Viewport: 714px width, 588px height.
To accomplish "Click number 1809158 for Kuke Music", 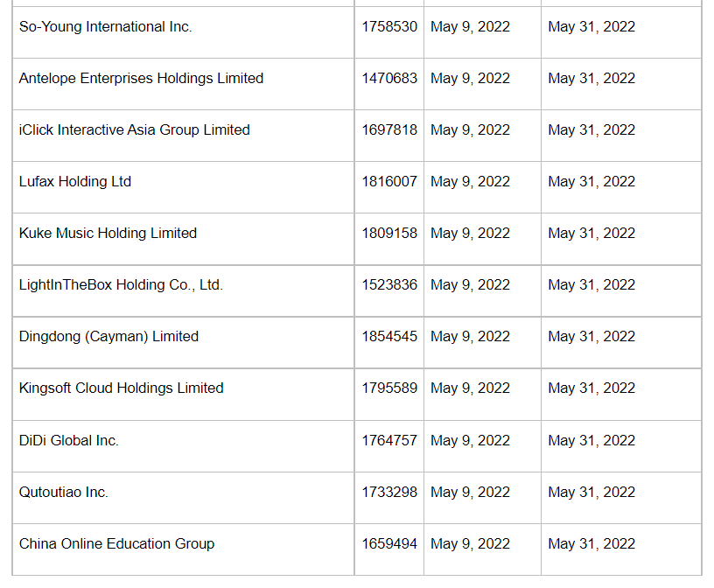I will pyautogui.click(x=389, y=234).
